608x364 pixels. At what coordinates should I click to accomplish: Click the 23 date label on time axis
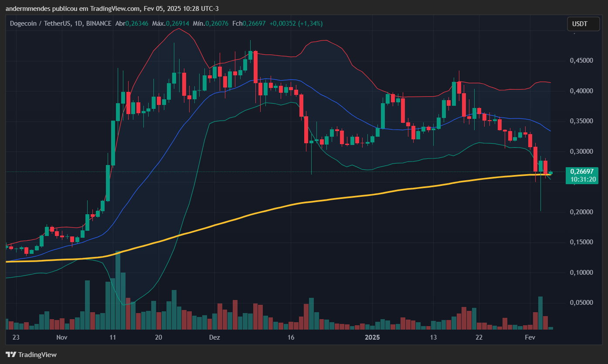17,337
